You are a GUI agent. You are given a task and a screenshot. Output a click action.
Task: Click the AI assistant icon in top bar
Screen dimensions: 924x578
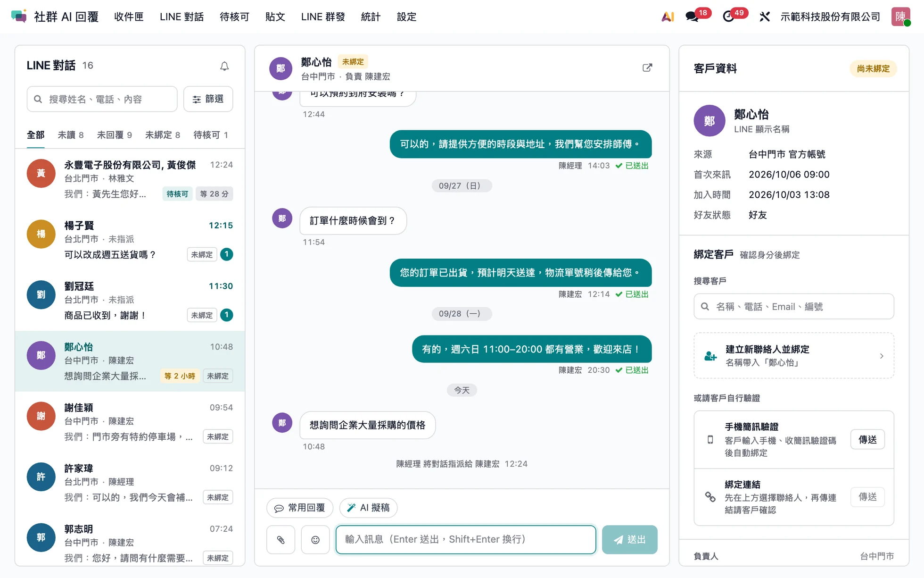click(x=667, y=17)
